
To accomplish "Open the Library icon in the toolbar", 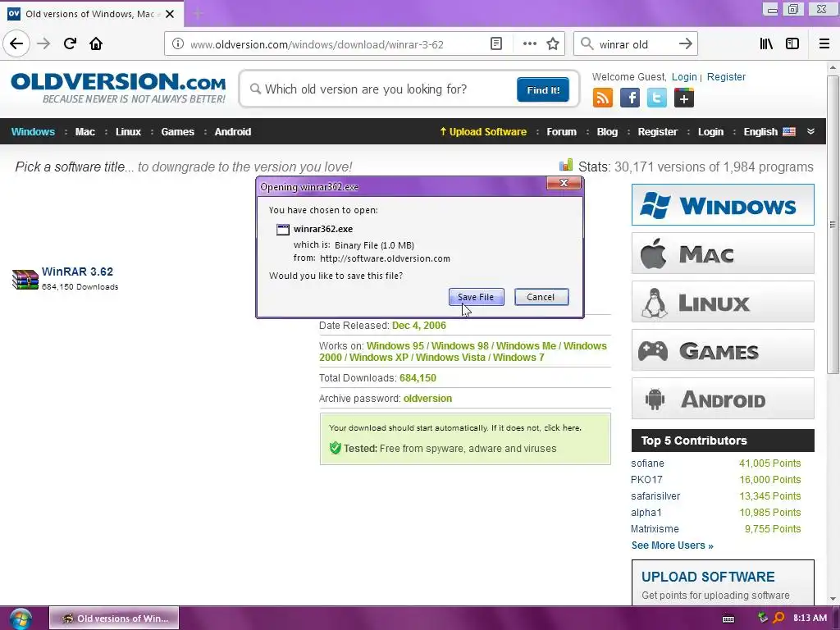I will tap(766, 44).
